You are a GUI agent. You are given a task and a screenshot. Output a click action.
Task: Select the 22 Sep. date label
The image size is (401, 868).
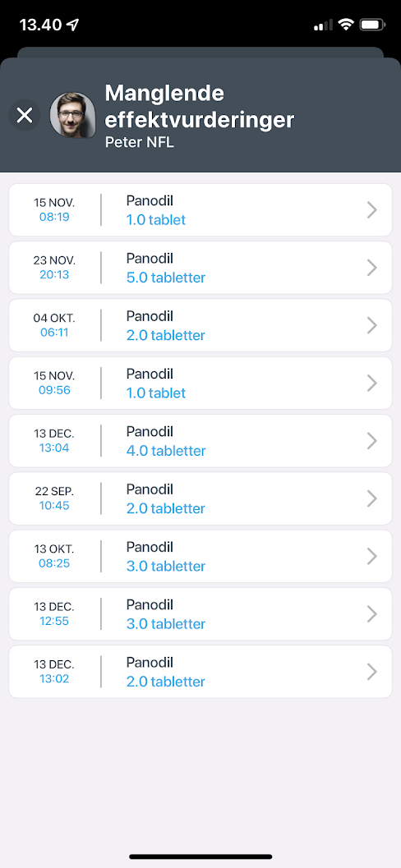click(54, 491)
